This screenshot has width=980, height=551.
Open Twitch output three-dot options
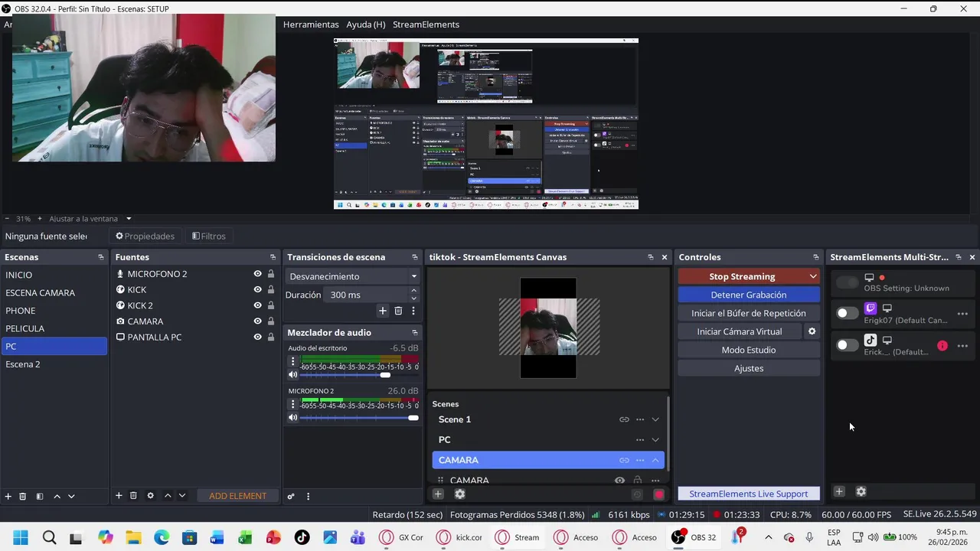point(962,314)
